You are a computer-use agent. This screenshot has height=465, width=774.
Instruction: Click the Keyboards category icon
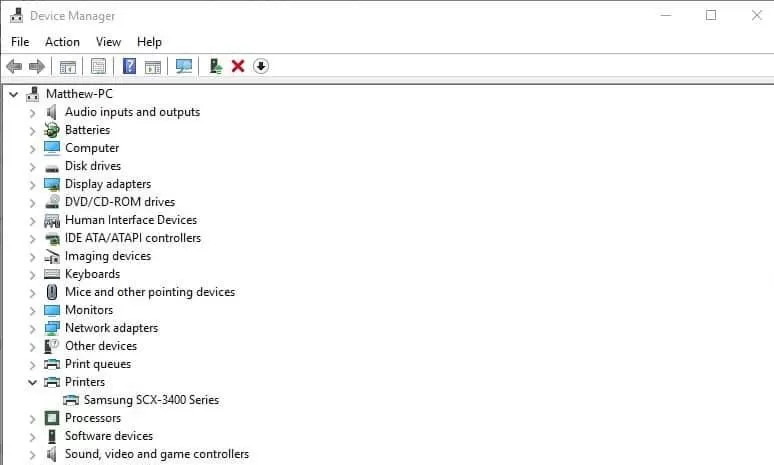click(x=52, y=274)
